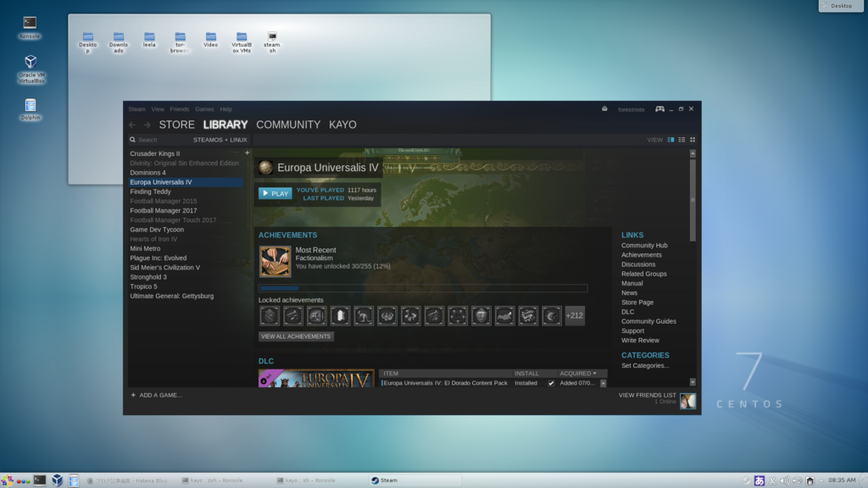Uncheck the El Dorado Content Pack install checkbox
868x488 pixels.
(x=551, y=383)
